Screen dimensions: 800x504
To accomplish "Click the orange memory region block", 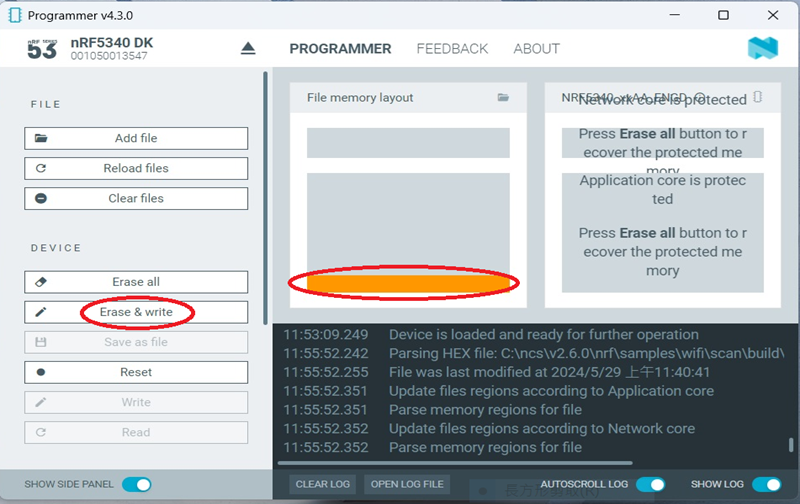I will click(408, 284).
